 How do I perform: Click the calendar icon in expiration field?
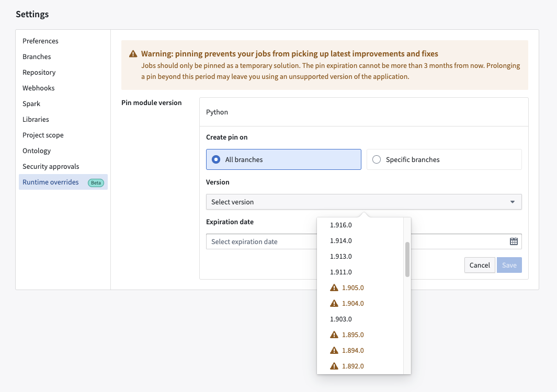pos(514,241)
